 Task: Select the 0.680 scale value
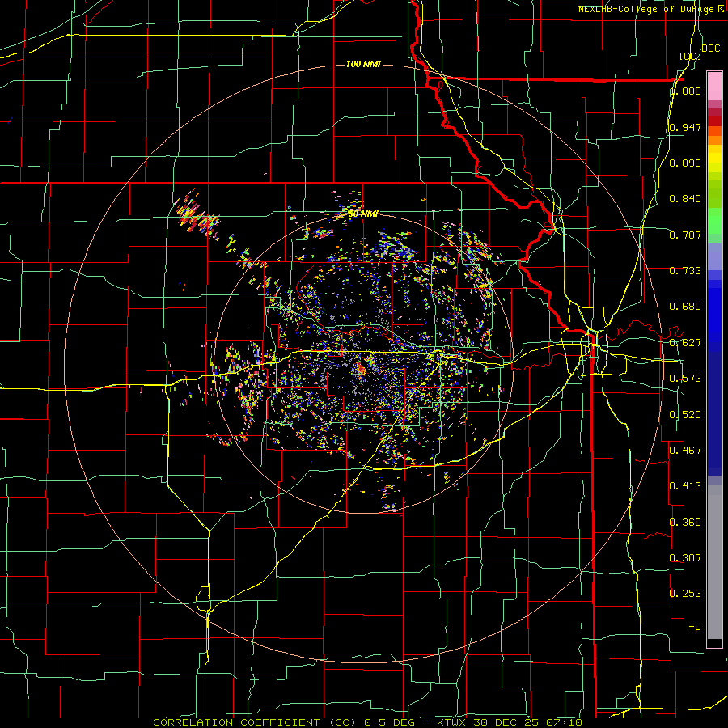point(685,307)
